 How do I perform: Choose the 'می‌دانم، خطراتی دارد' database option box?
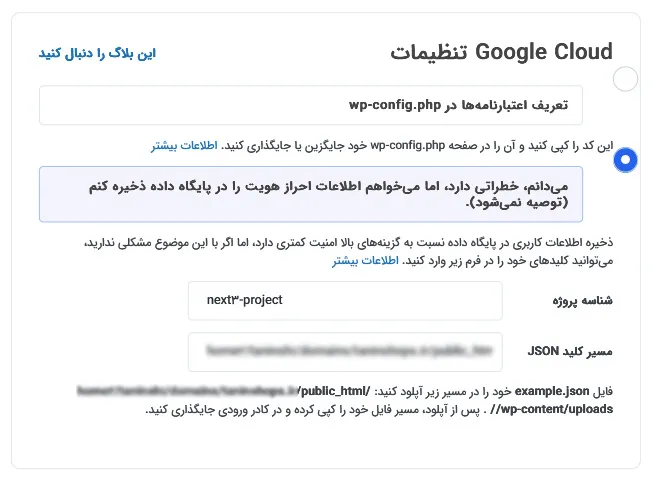click(311, 194)
